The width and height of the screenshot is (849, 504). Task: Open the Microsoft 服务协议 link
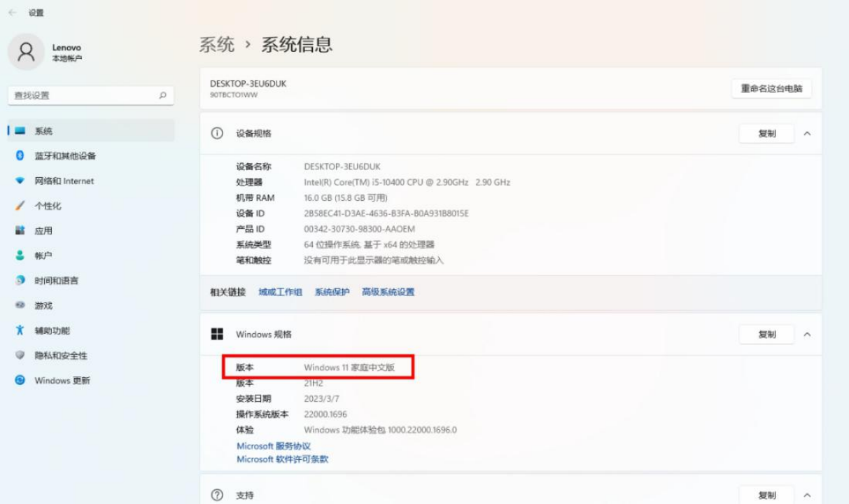tap(274, 446)
